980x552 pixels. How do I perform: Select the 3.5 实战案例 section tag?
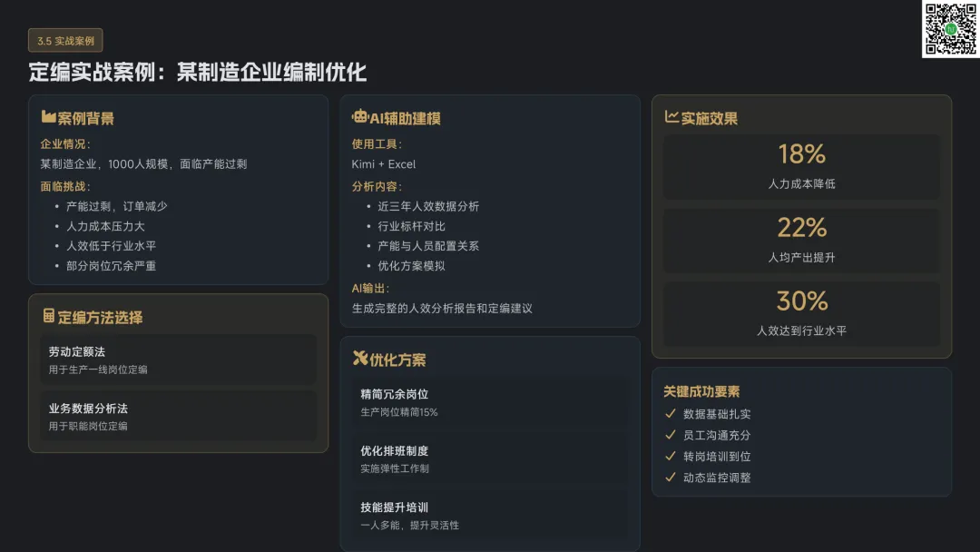tap(65, 41)
